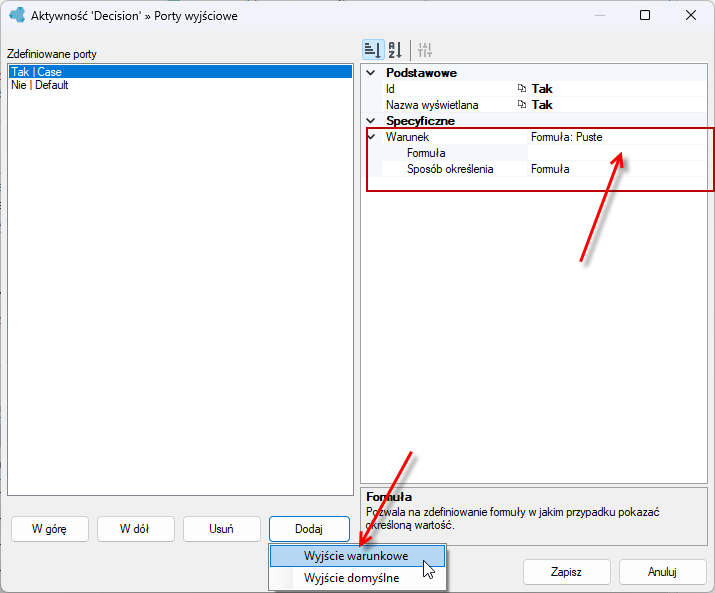Select the Sposób określenia property label
Viewport: 715px width, 593px height.
point(450,169)
